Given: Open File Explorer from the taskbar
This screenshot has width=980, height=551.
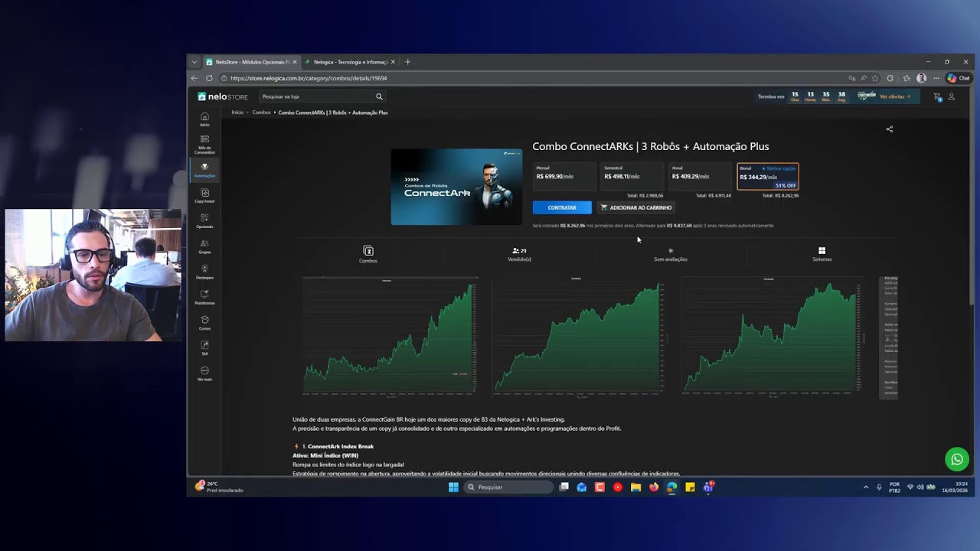Looking at the screenshot, I should 635,487.
